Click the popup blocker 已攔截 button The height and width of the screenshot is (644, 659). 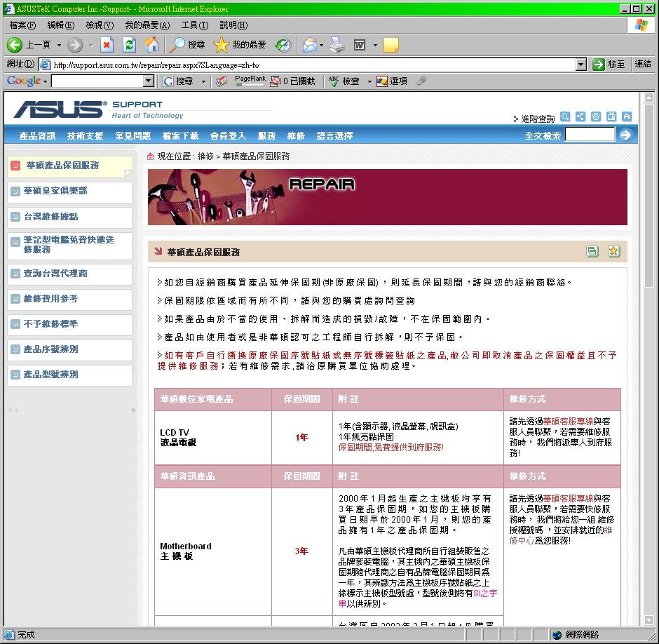(x=292, y=81)
